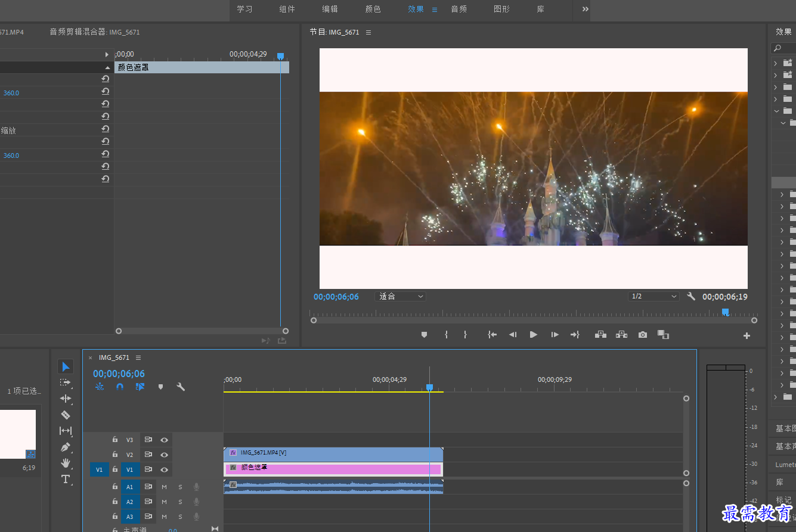Select the Track Select Forward tool

coord(66,382)
